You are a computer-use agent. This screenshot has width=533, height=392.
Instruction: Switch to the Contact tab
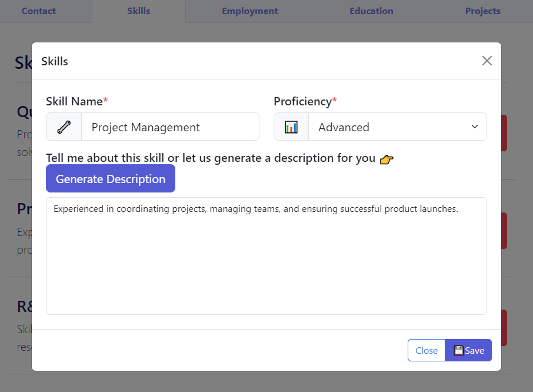point(39,11)
